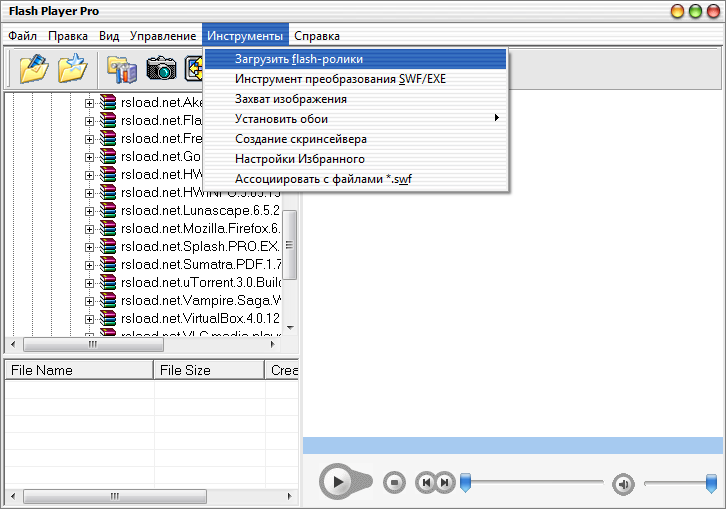Expand the rsload.net.Ake tree node

pyautogui.click(x=89, y=103)
